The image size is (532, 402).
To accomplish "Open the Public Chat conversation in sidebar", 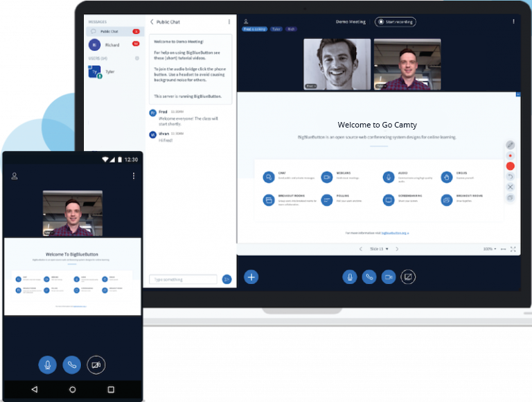I will (112, 31).
